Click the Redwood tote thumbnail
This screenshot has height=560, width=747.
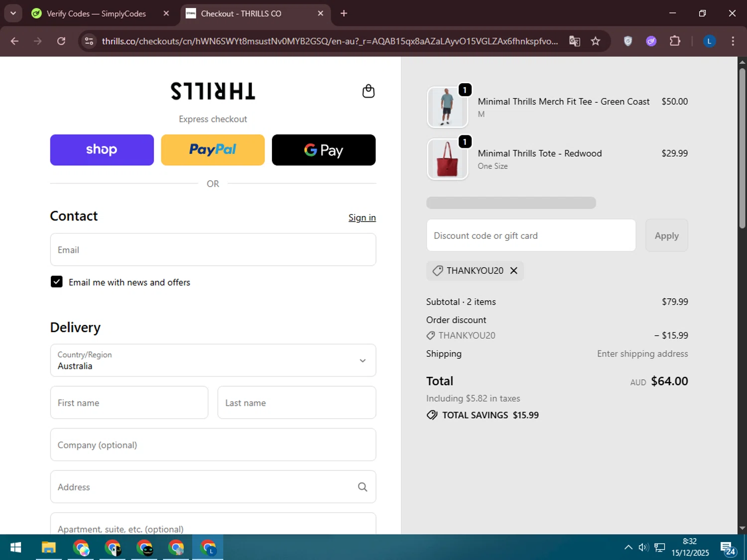click(447, 159)
